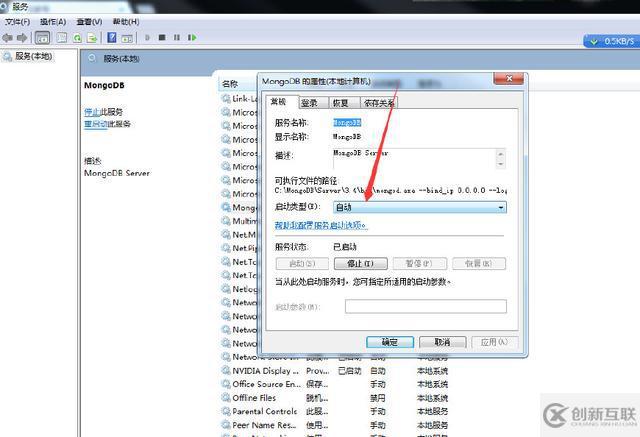
Task: Click the Start service play icon
Action: click(x=147, y=38)
